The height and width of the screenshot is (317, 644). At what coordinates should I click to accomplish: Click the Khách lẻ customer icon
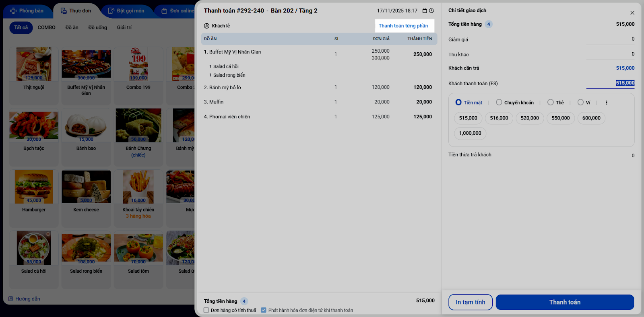pyautogui.click(x=206, y=26)
